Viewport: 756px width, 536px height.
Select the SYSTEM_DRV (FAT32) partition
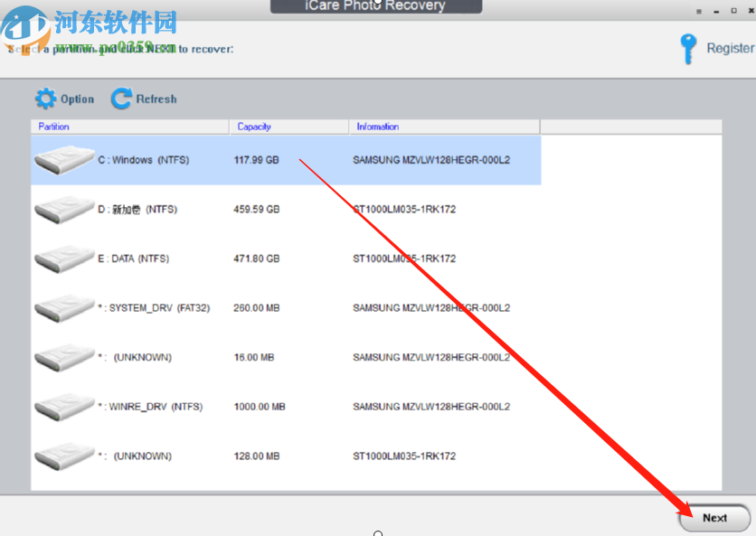[286, 308]
